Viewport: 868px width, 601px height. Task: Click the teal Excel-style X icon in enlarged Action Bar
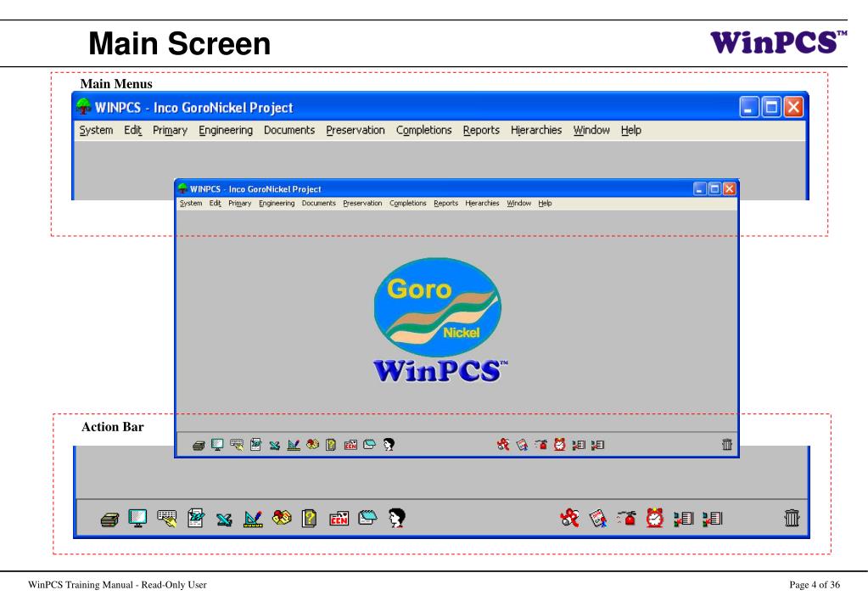pos(224,520)
